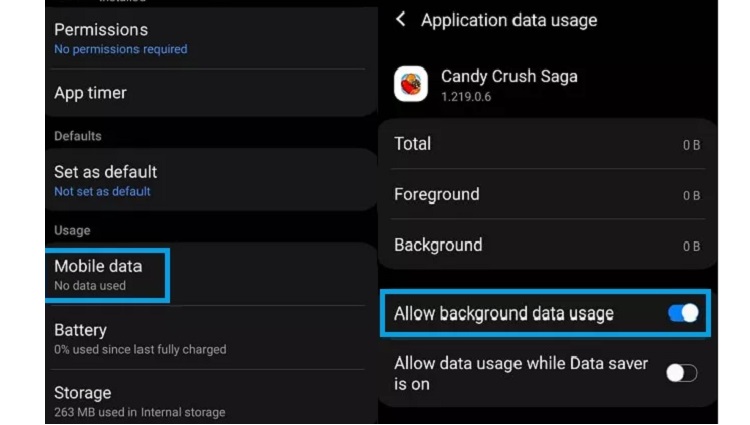
Task: Tap the Mobile data entry
Action: pyautogui.click(x=210, y=275)
